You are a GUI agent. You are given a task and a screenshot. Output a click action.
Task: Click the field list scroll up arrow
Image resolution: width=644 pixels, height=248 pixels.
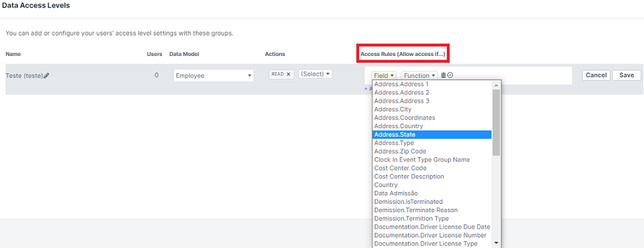496,85
